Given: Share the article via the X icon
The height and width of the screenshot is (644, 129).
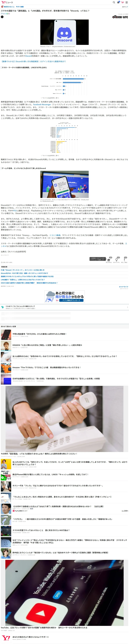Looking at the screenshot, I should click(2, 17).
